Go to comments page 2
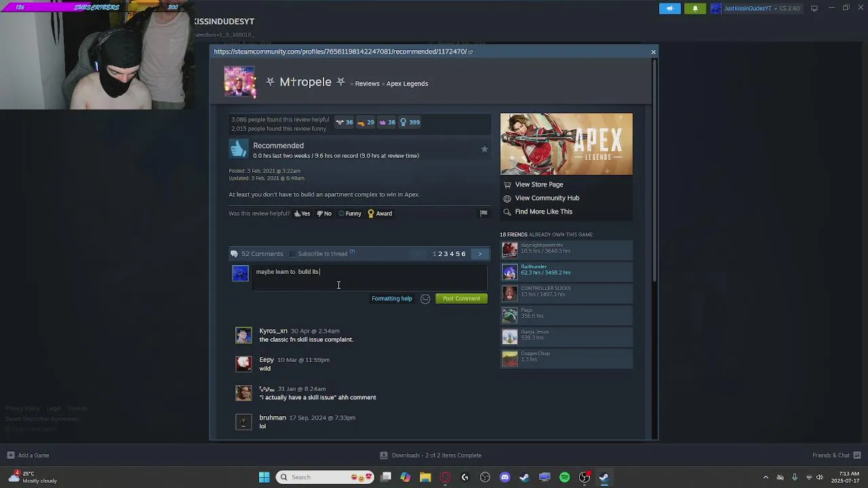Screen dimensions: 868x488 pyautogui.click(x=440, y=254)
